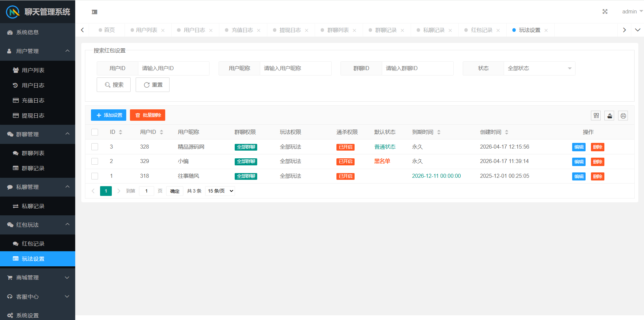Image resolution: width=644 pixels, height=320 pixels.
Task: Open the 15 条/页 page size dropdown
Action: click(220, 191)
